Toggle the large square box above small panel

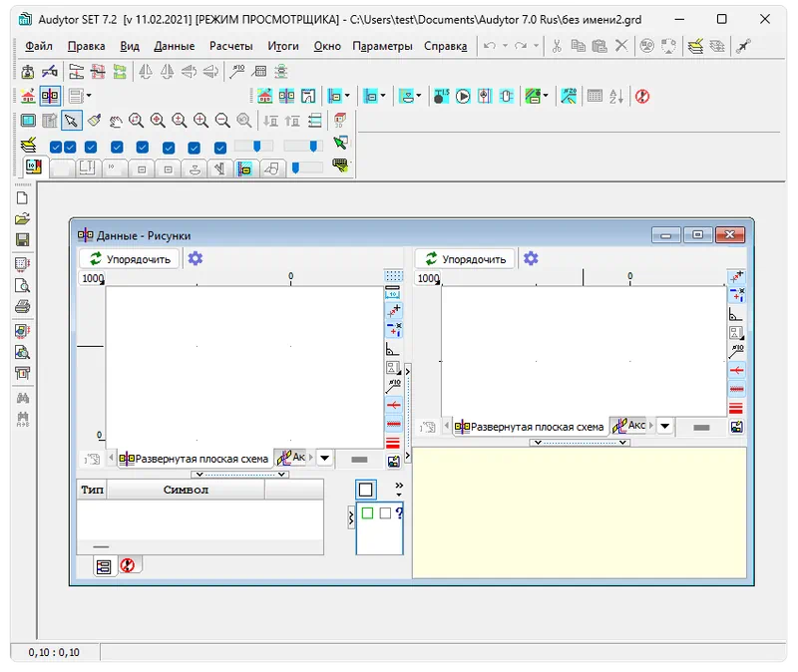click(x=365, y=490)
